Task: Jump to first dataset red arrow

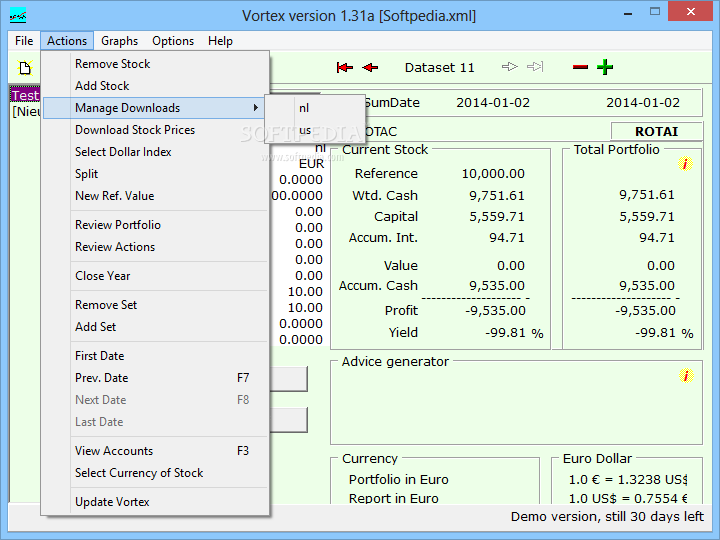Action: coord(344,68)
